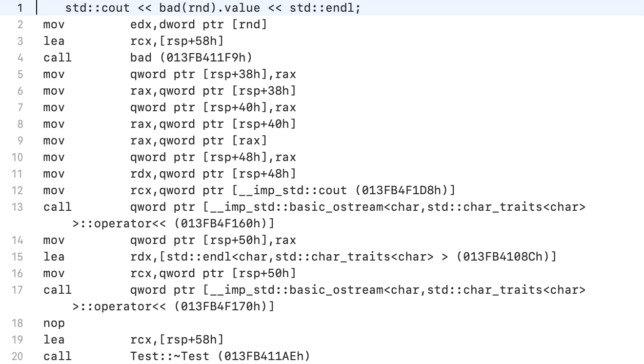Click the nop instruction on line 18
644x364 pixels.
[54, 323]
